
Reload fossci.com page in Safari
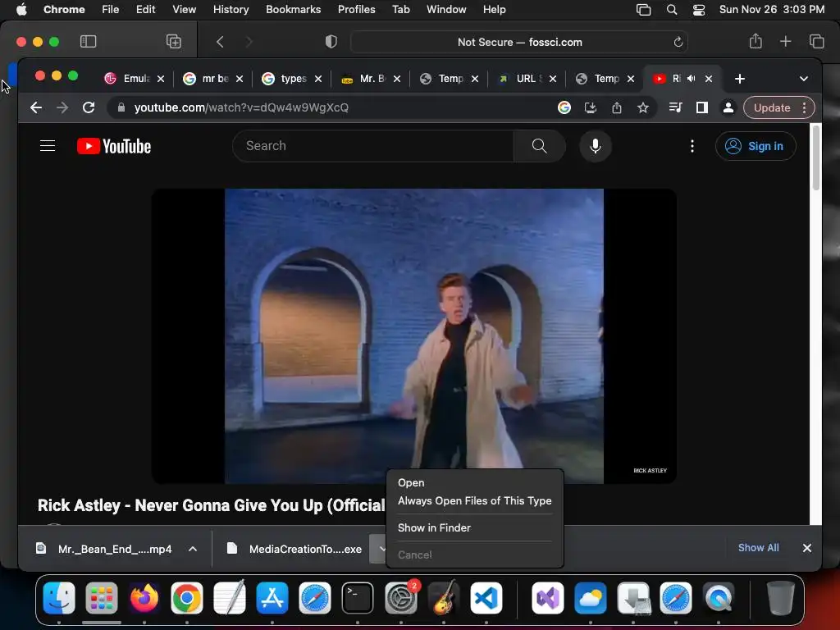point(678,42)
